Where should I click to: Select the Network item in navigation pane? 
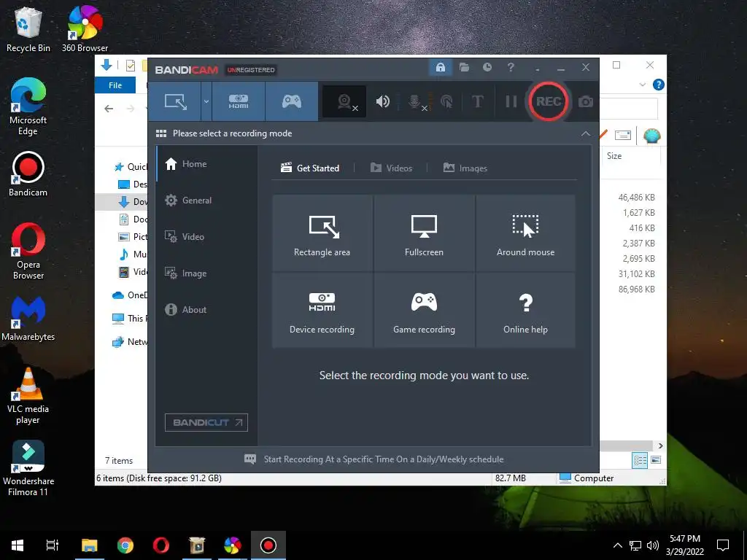pyautogui.click(x=130, y=342)
